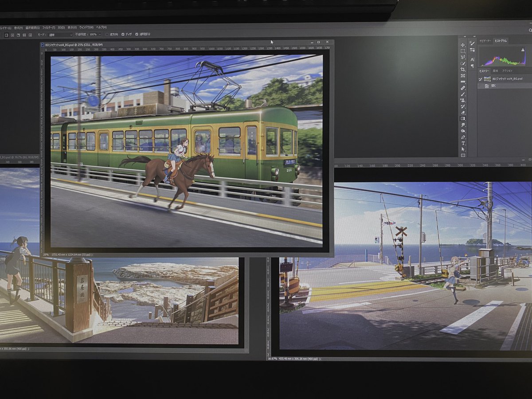Open the Brush Settings panel icon
This screenshot has width=532, height=399.
473,43
